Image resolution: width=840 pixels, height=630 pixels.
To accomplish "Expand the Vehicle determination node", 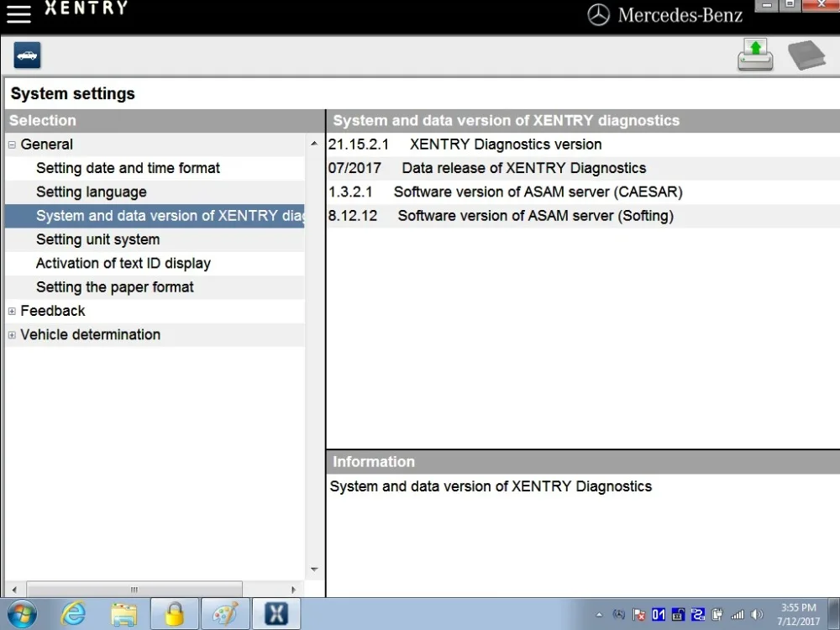I will click(x=12, y=335).
